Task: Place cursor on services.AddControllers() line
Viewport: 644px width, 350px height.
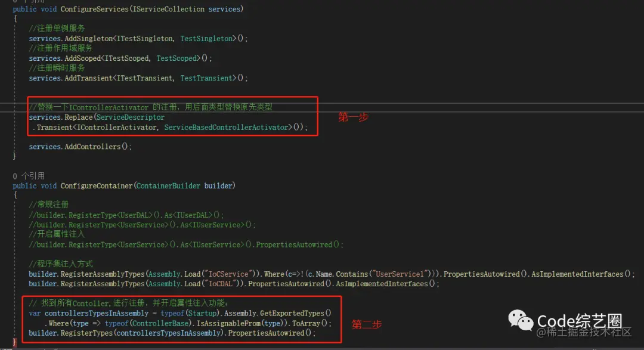Action: coord(80,147)
